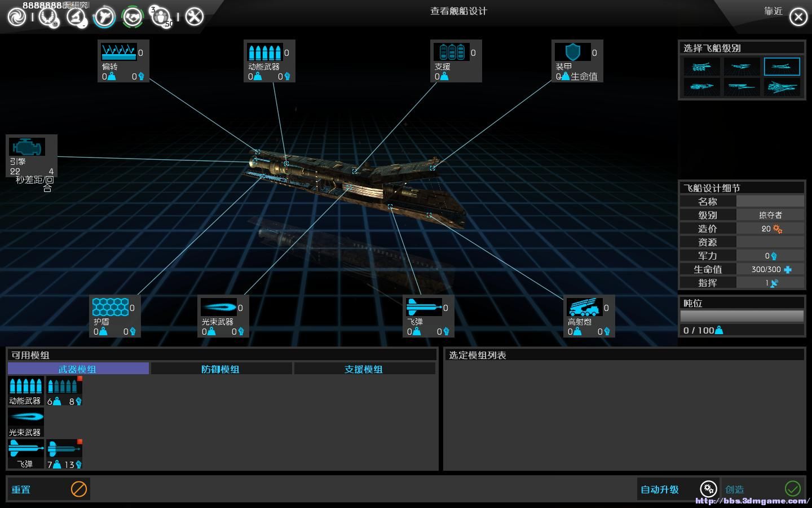
Task: Open the empire laurel wreath icon
Action: (x=48, y=17)
